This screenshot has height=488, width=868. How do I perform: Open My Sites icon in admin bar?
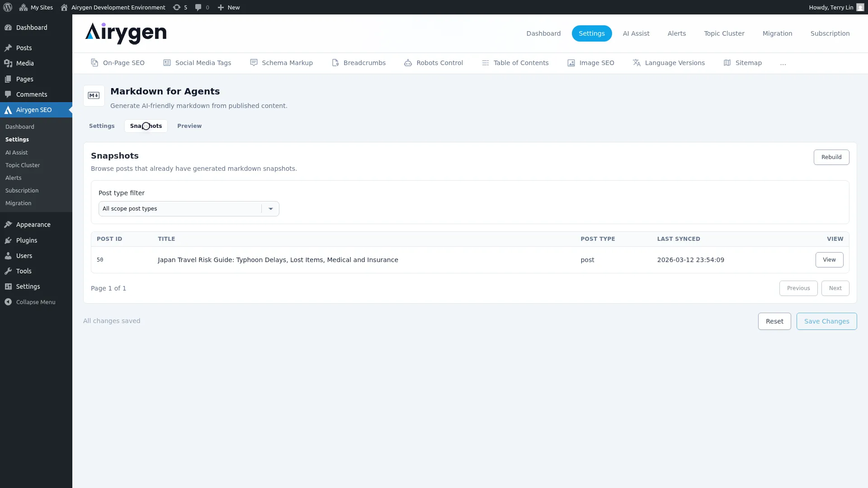tap(24, 7)
